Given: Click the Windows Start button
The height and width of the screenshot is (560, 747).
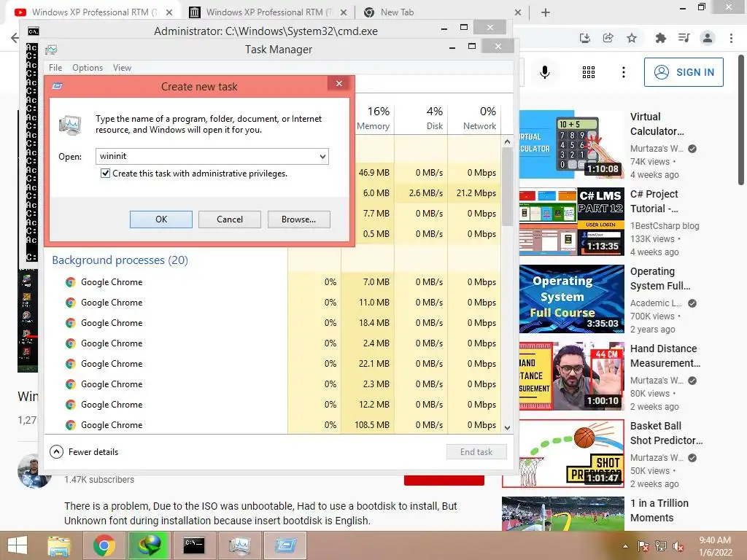Looking at the screenshot, I should point(18,545).
